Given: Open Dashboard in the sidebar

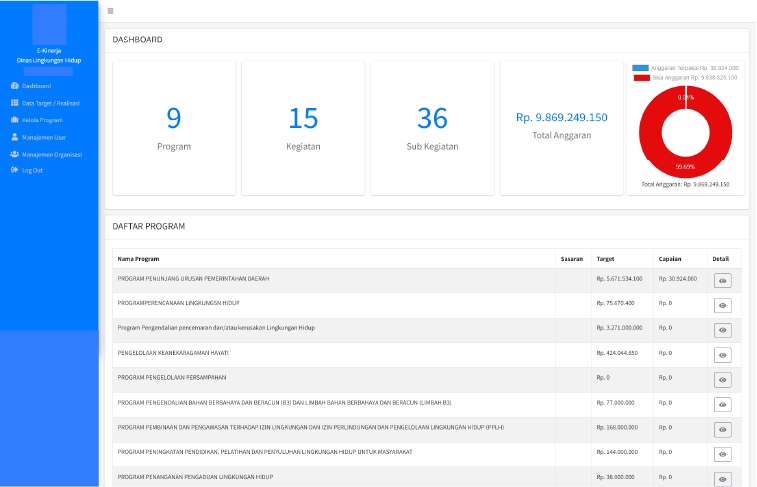Looking at the screenshot, I should (x=37, y=86).
